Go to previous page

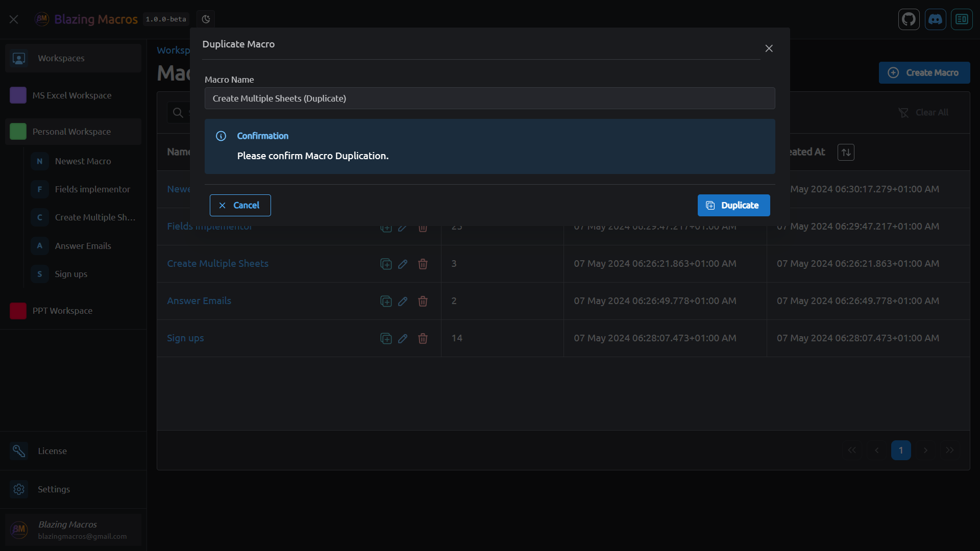[x=876, y=450]
